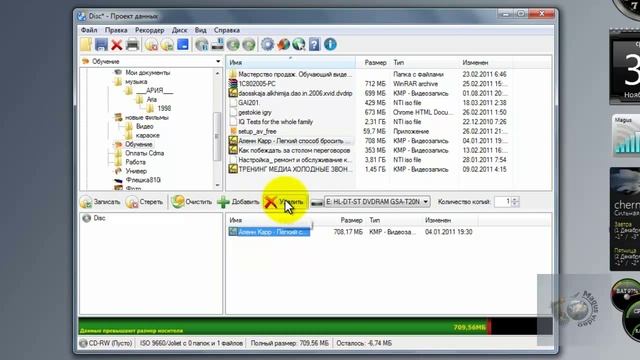
Task: Click the orange globe toolbar icon
Action: coord(283,44)
